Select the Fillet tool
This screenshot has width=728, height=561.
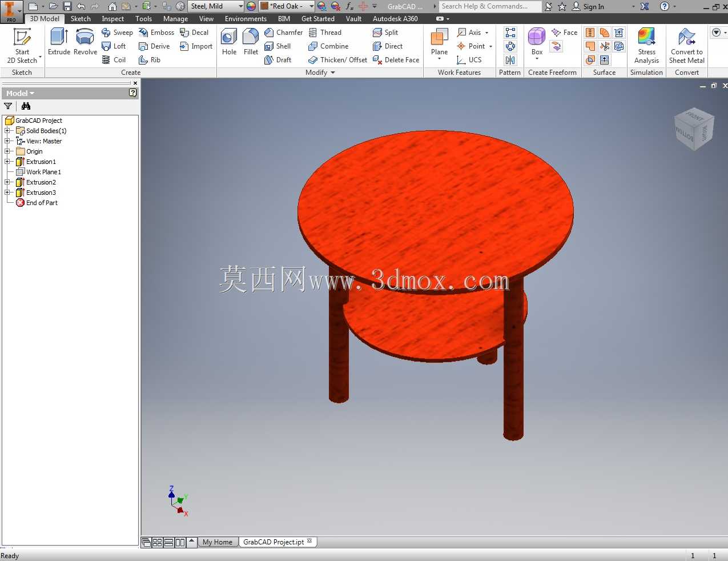tap(251, 42)
